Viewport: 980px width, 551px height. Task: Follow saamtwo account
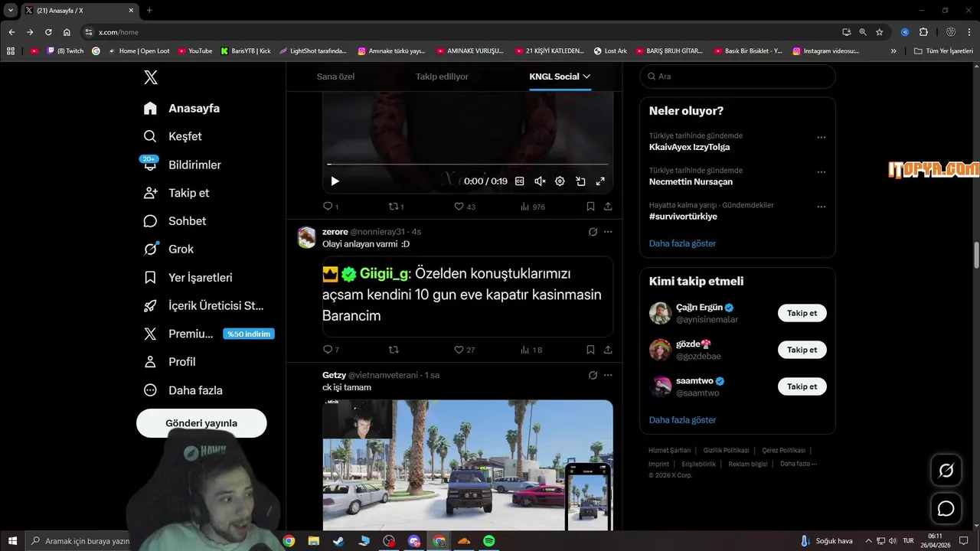802,386
